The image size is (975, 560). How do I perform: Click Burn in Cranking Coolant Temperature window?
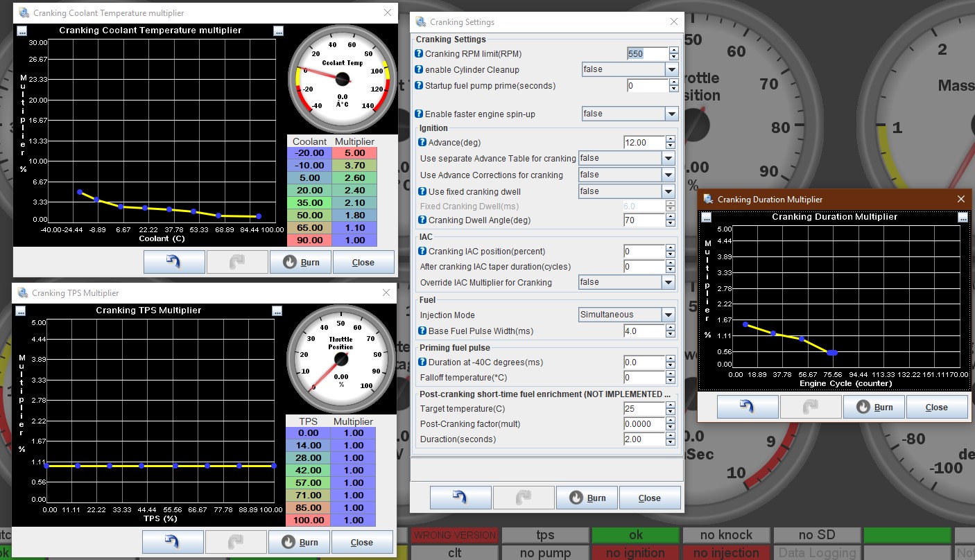(300, 263)
